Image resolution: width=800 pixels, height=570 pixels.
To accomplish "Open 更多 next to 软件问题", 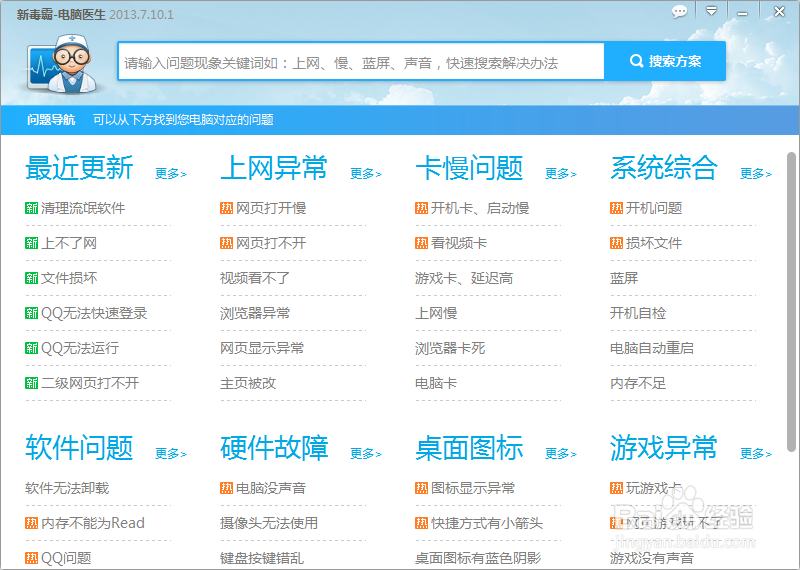I will coord(171,454).
